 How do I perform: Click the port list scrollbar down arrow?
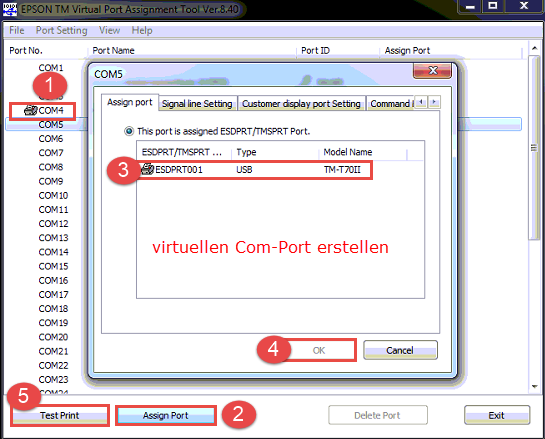point(534,387)
